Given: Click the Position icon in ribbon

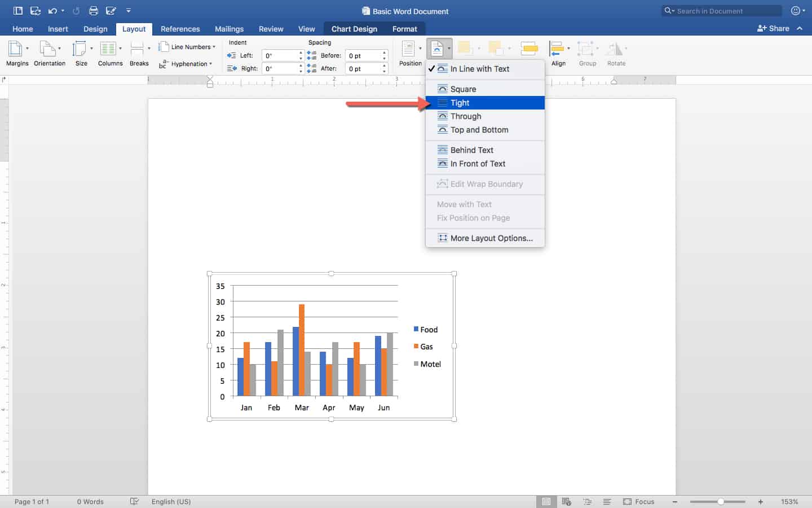Looking at the screenshot, I should tap(409, 49).
